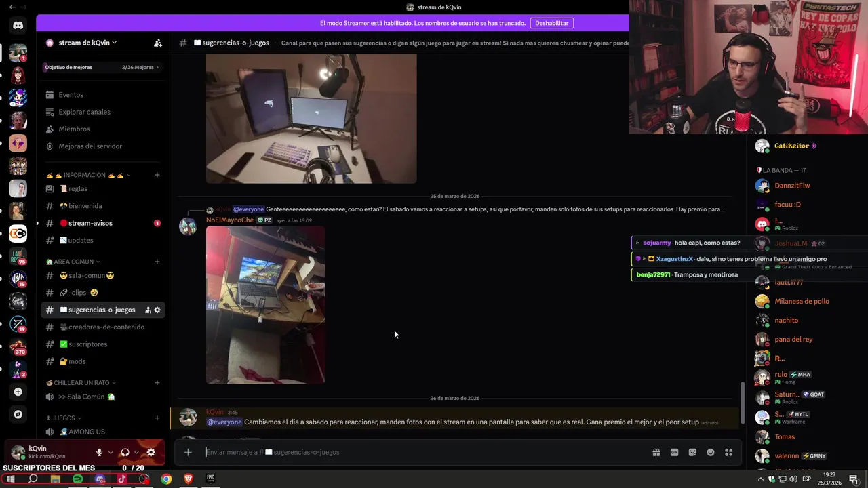Open channel settings gear on sugerencias-o-juegos
The height and width of the screenshot is (488, 868).
click(157, 310)
